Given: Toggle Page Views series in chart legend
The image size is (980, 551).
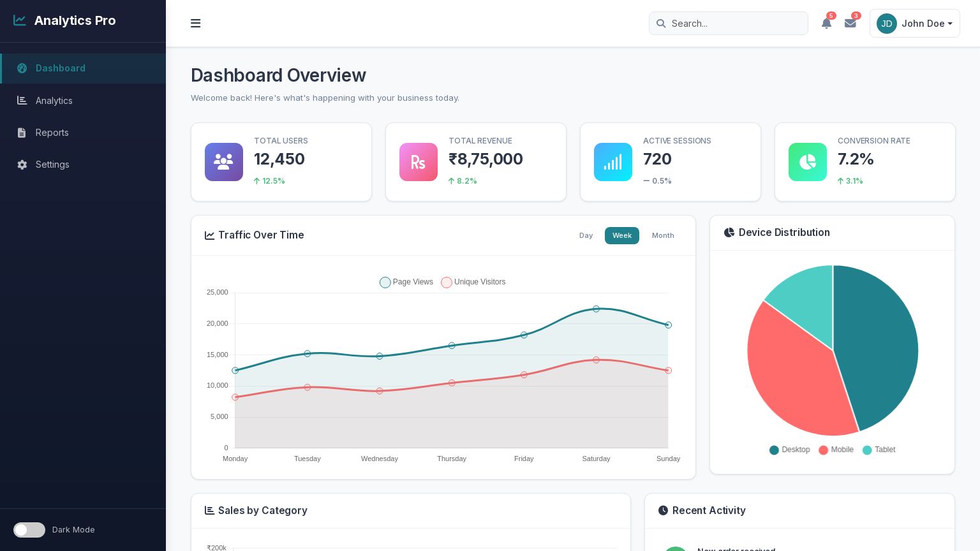Looking at the screenshot, I should (406, 282).
